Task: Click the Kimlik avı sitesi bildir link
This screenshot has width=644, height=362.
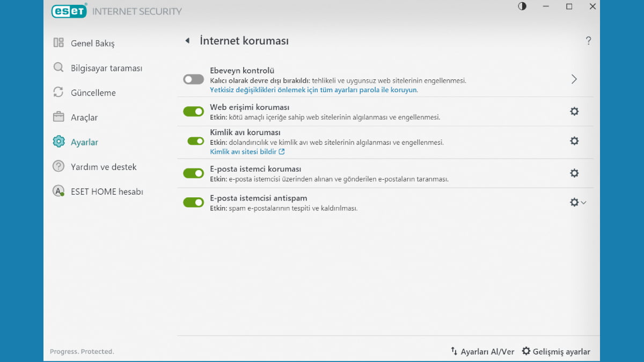Action: [x=244, y=151]
